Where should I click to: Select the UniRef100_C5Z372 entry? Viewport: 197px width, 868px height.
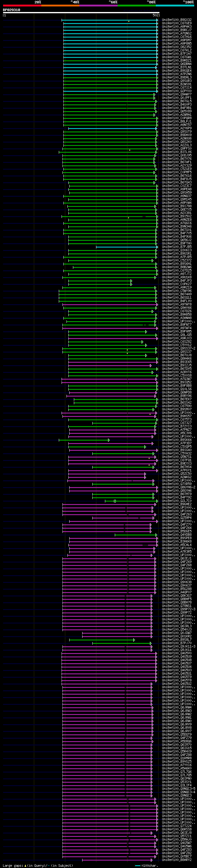point(177,260)
